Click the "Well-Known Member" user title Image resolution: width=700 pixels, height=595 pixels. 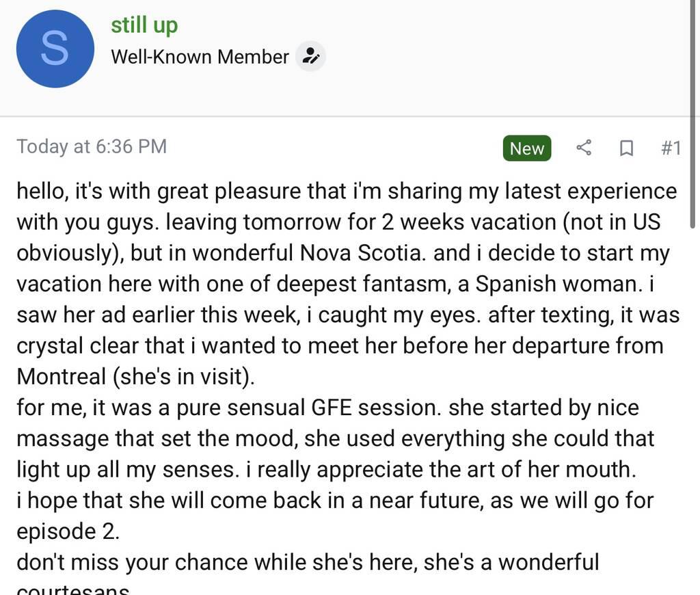pos(200,57)
